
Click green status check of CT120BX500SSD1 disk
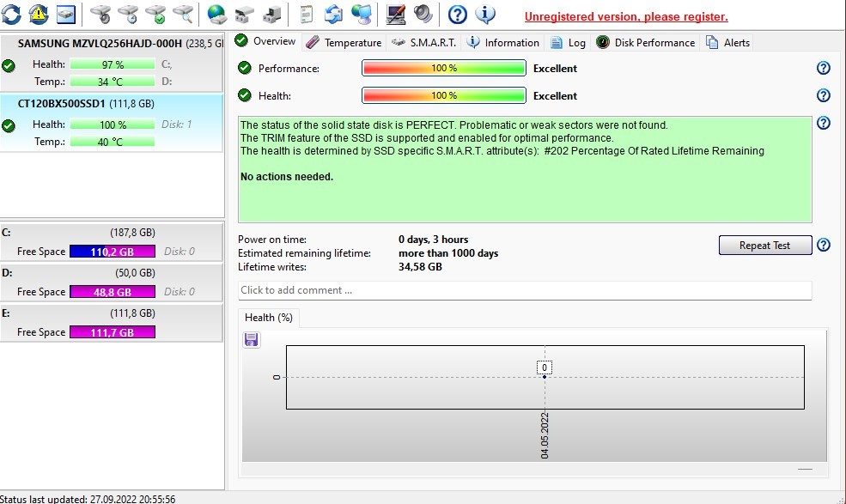click(8, 125)
